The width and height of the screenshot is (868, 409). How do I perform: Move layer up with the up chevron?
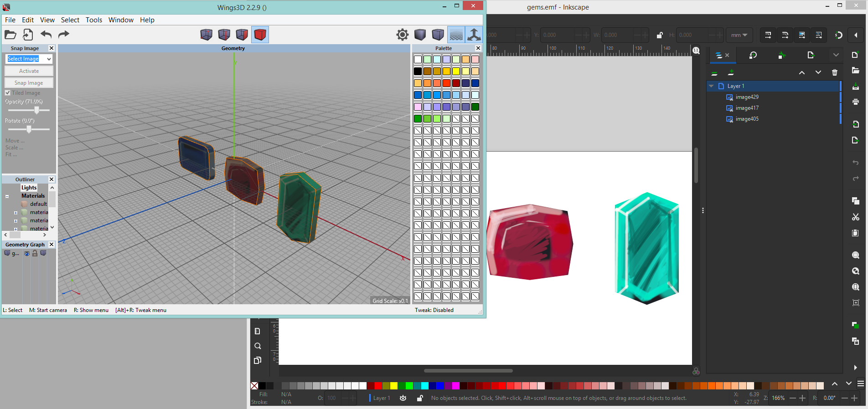point(801,72)
